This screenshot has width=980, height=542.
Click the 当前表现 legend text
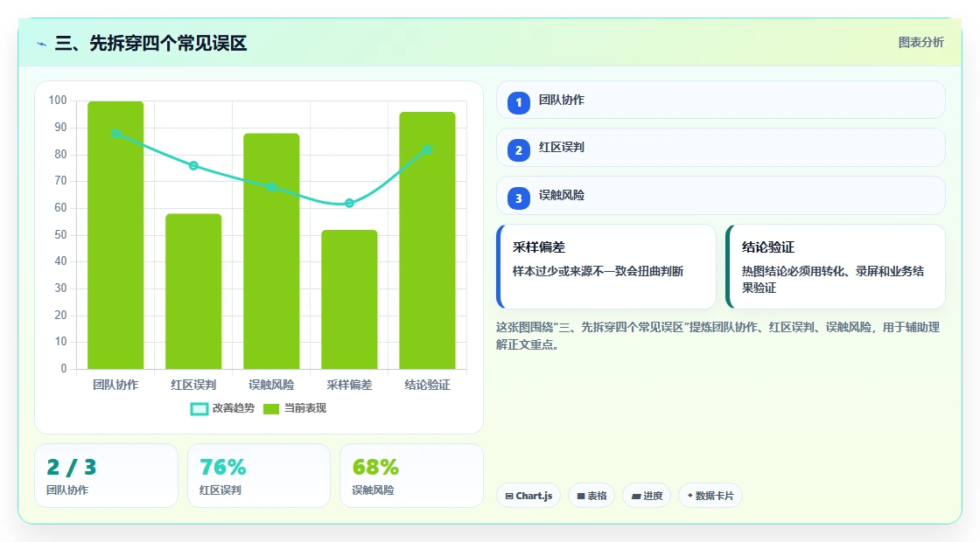(x=305, y=408)
